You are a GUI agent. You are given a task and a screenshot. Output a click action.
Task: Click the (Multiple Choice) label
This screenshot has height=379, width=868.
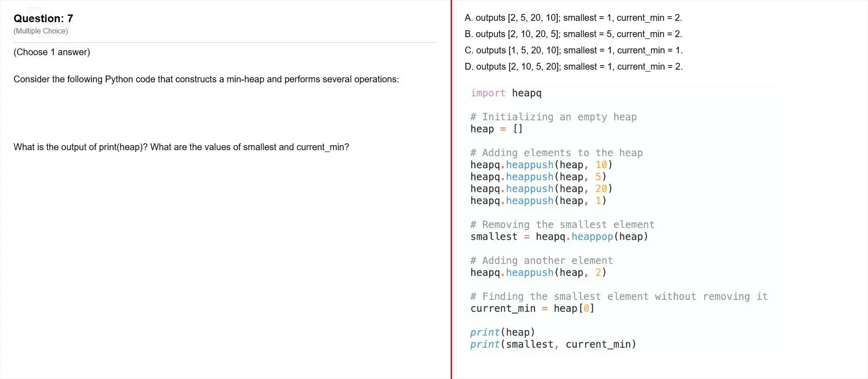41,31
